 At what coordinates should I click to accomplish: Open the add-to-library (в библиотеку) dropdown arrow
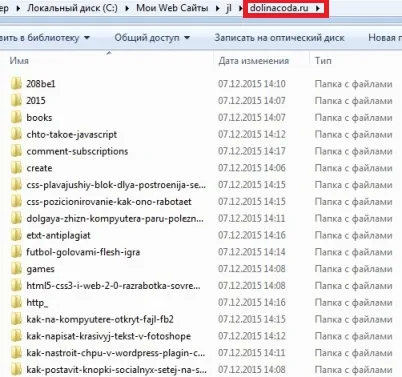(87, 38)
